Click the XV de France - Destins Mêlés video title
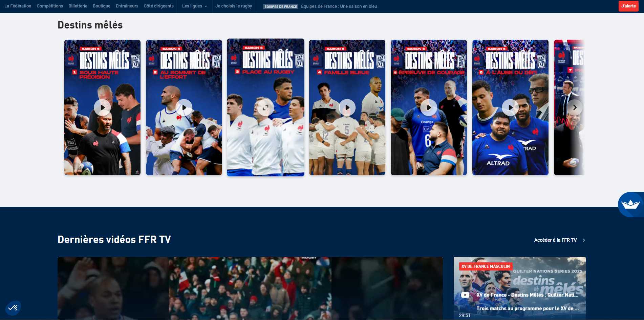The image size is (644, 320). point(527,295)
